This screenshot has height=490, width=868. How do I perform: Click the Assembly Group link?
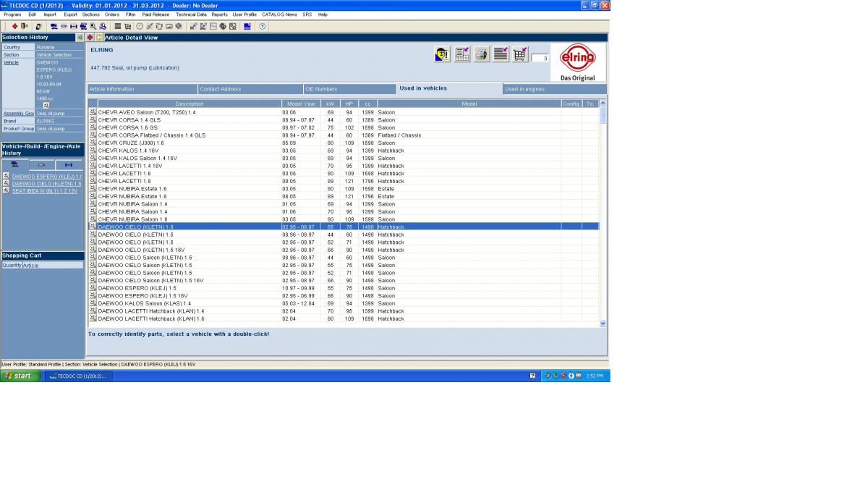(x=18, y=114)
